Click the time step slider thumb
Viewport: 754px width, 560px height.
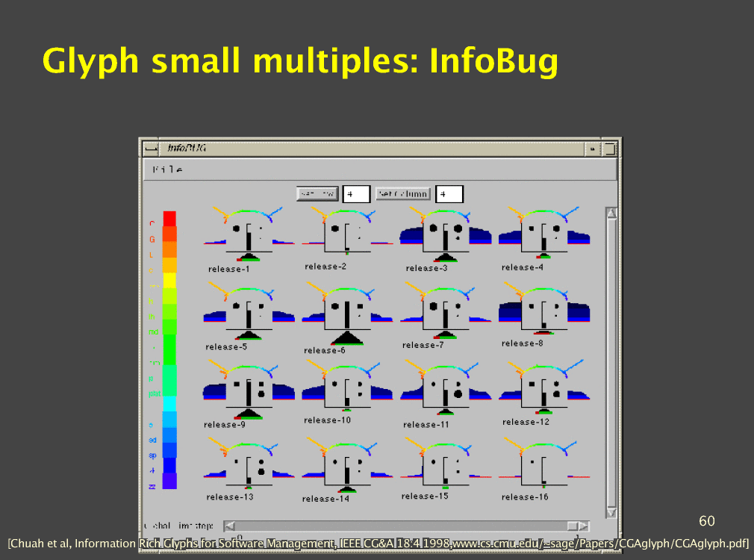point(573,526)
